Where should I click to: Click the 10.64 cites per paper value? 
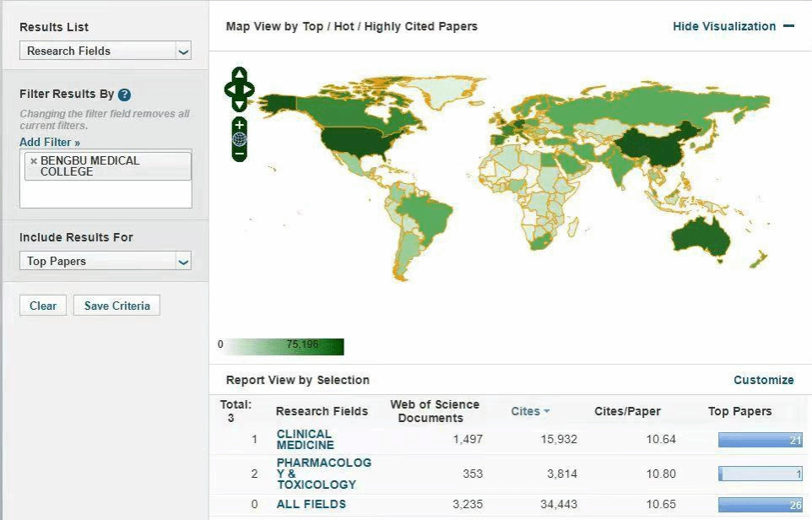pos(661,439)
